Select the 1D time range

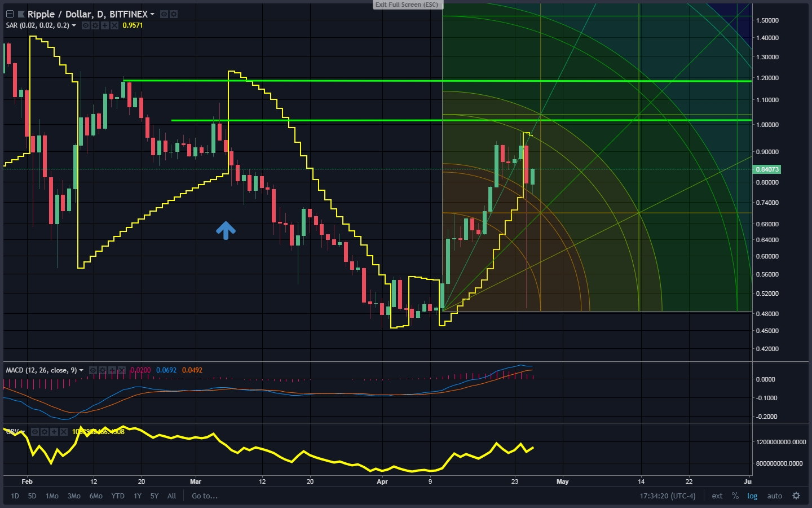coord(15,496)
